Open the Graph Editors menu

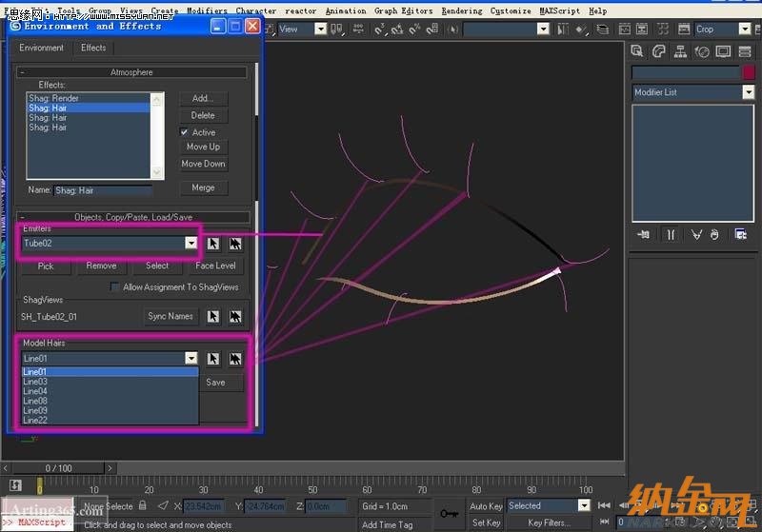(x=403, y=10)
